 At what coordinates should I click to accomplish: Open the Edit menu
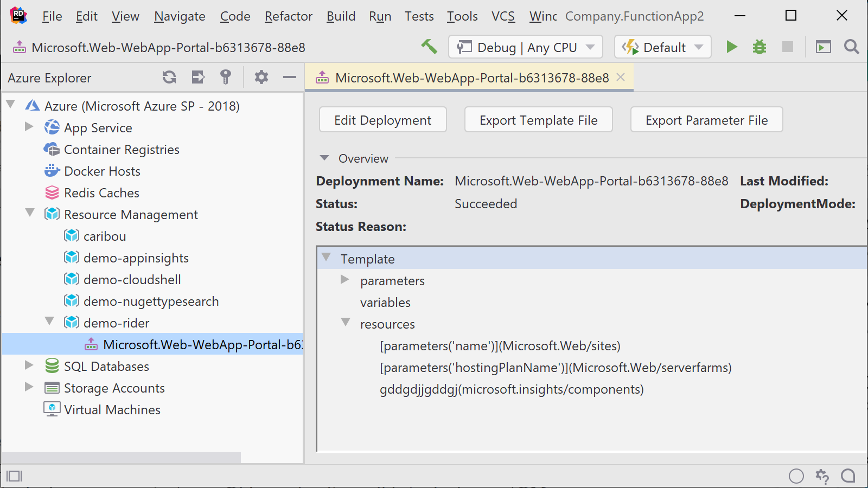[x=86, y=16]
